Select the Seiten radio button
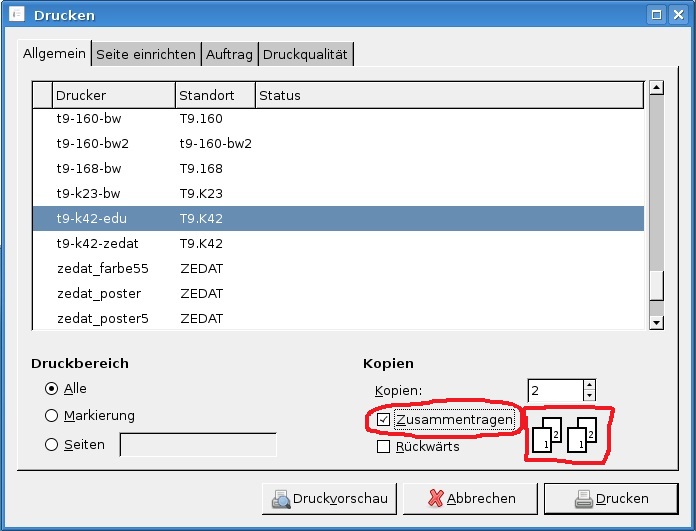 52,444
